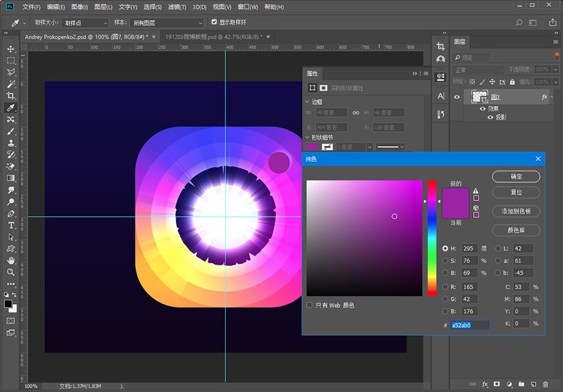
Task: Select the Zoom tool
Action: point(11,272)
